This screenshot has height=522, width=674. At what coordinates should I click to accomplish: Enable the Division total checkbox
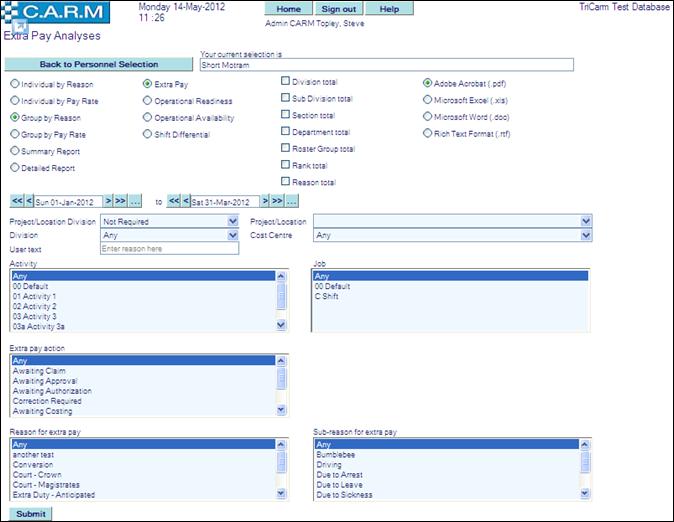(x=285, y=81)
